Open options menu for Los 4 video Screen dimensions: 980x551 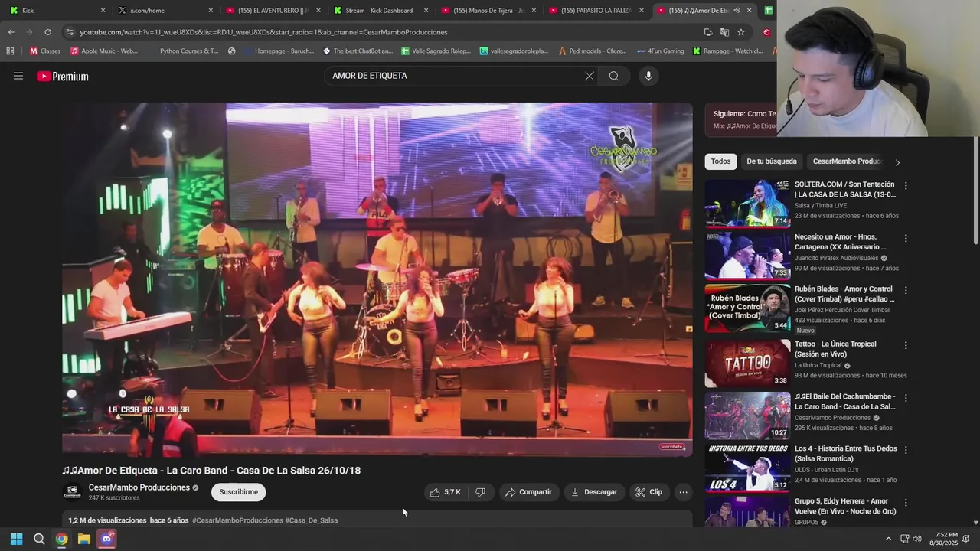click(x=906, y=450)
